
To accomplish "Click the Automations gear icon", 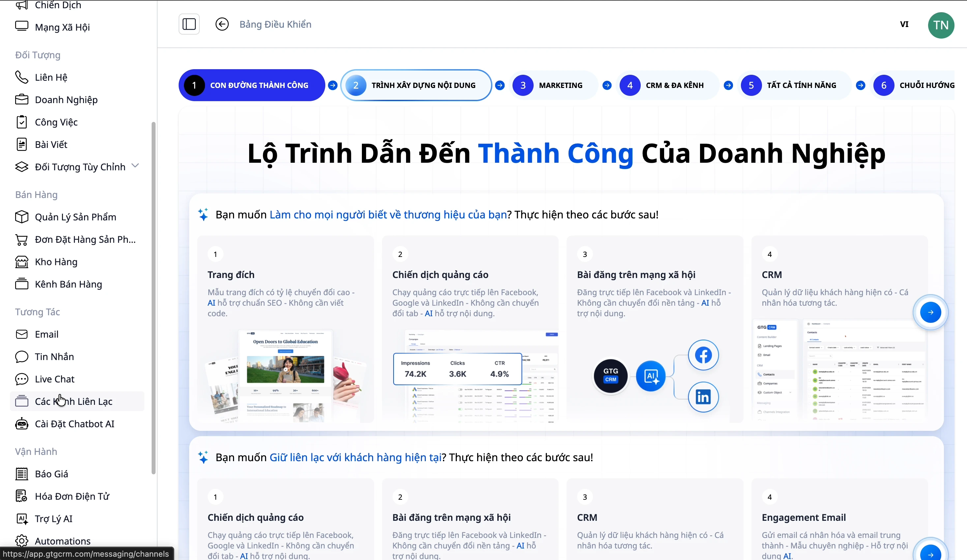I will coord(22,541).
